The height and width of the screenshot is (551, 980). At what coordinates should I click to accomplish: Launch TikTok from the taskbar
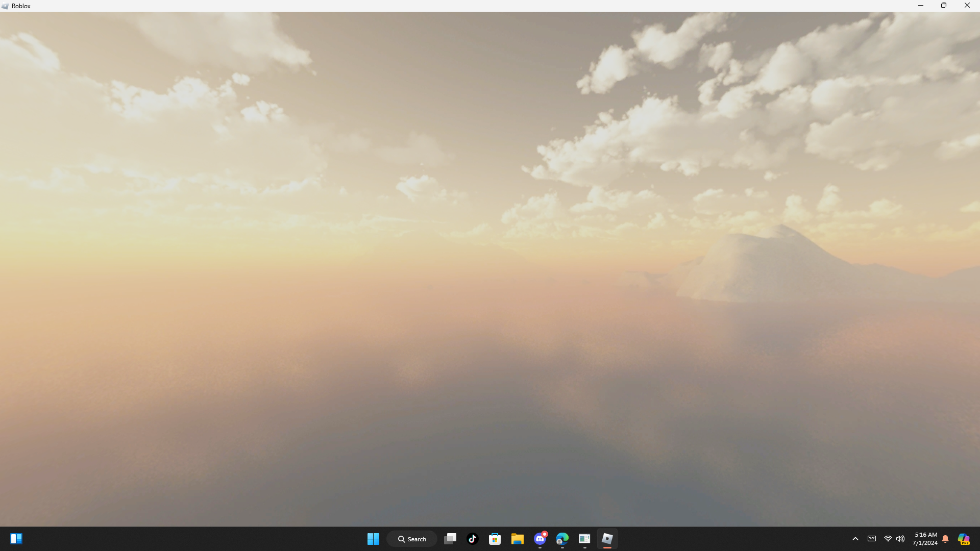click(x=473, y=539)
